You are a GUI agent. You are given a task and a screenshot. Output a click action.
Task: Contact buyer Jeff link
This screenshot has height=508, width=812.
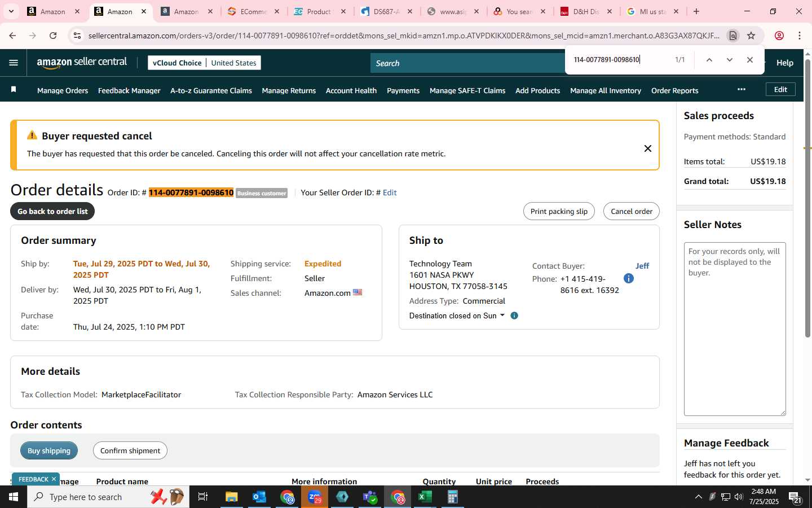coord(642,266)
